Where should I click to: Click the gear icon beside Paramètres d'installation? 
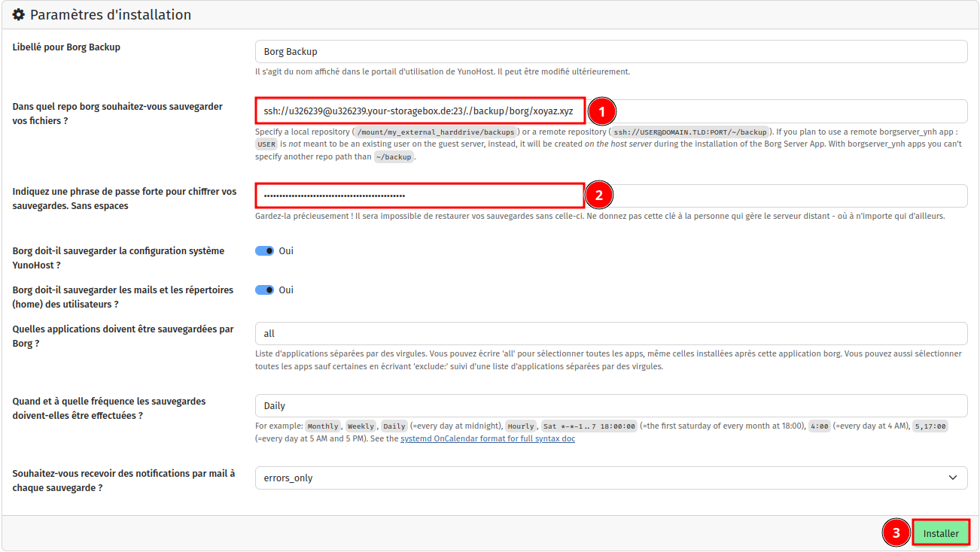click(19, 15)
